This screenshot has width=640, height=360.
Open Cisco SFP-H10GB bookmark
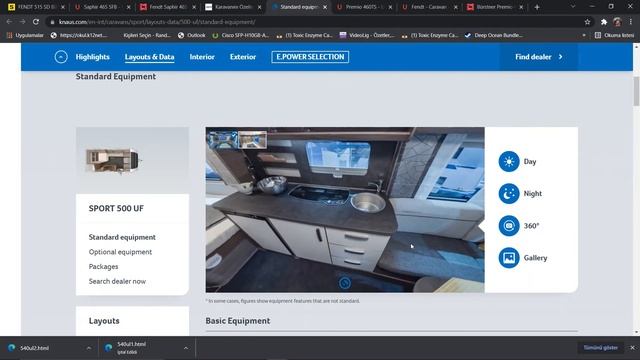(x=240, y=36)
